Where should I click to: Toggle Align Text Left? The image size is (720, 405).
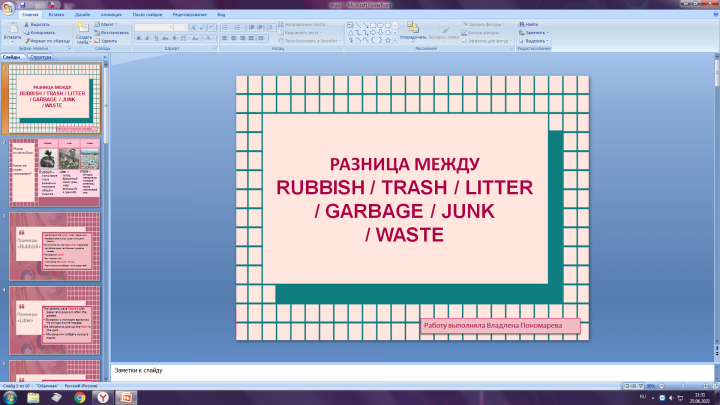tap(225, 38)
